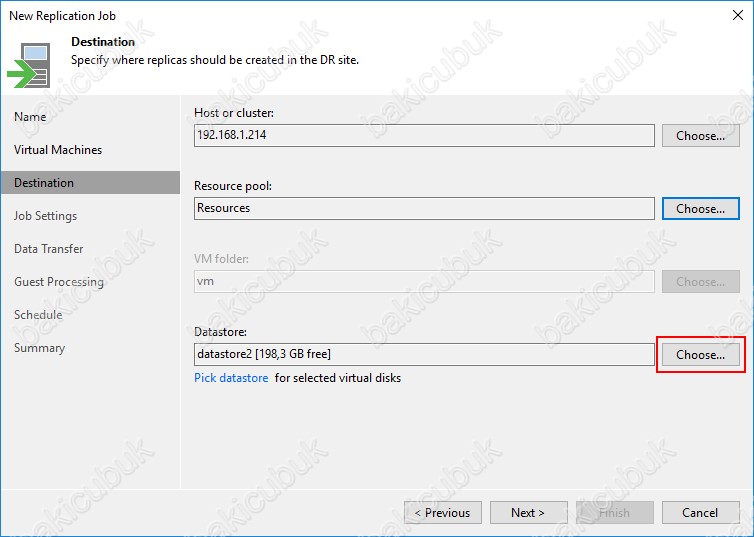This screenshot has width=754, height=537.
Task: Click the 'Resource pool:' label
Action: click(x=233, y=186)
